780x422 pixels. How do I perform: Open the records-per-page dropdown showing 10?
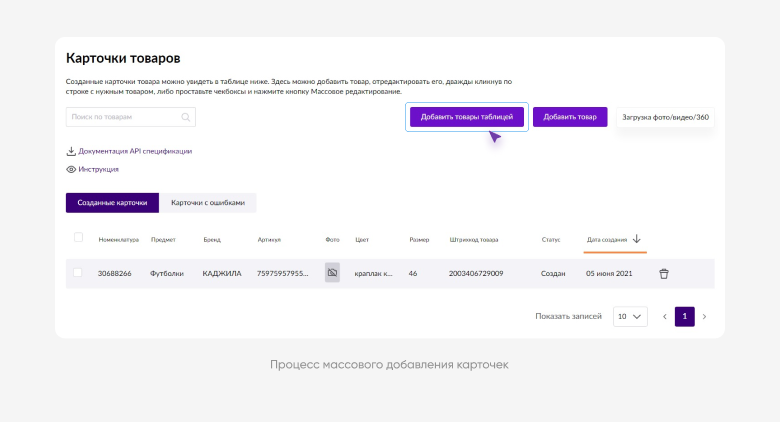click(x=630, y=316)
